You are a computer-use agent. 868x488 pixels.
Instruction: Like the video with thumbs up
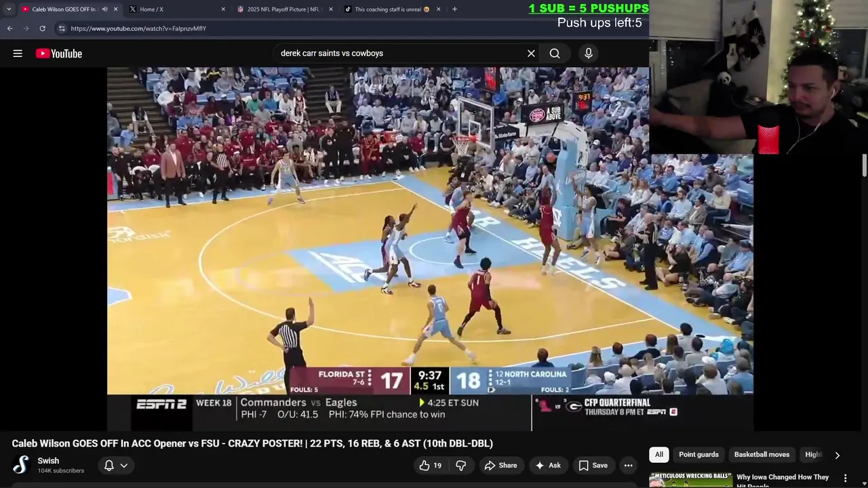(430, 466)
